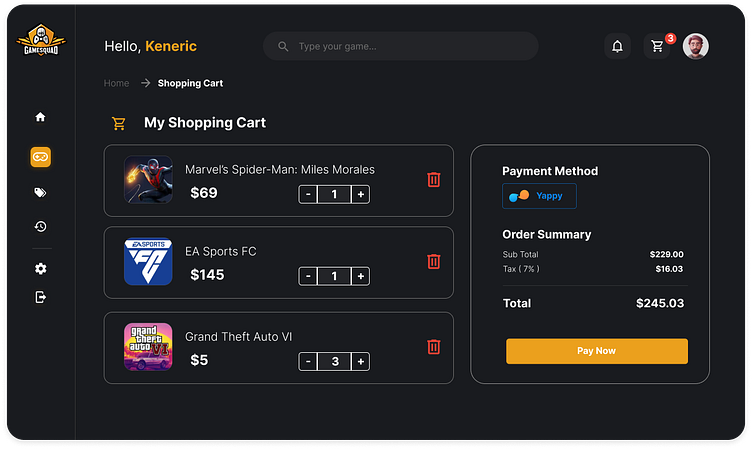Open the user profile avatar

tap(696, 46)
